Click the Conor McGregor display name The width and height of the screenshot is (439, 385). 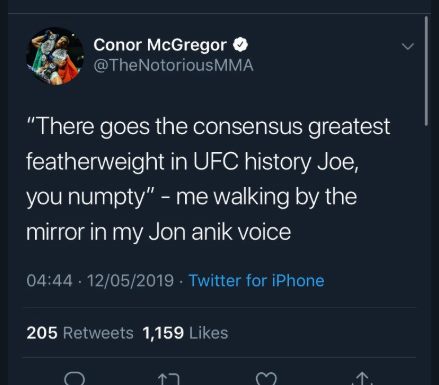tap(160, 45)
